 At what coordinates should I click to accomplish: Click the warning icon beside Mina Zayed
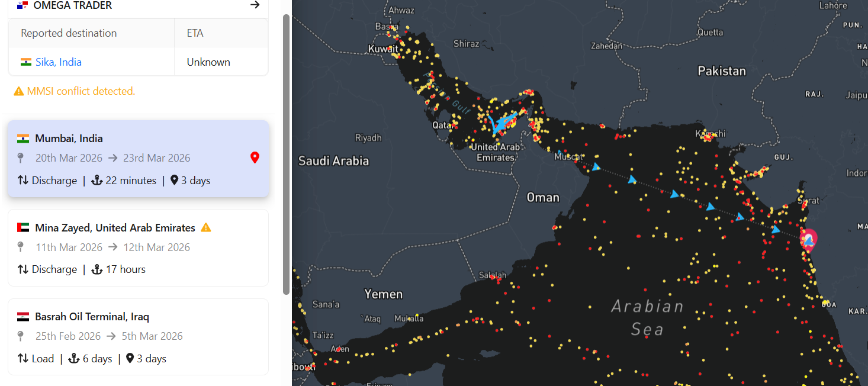coord(206,227)
